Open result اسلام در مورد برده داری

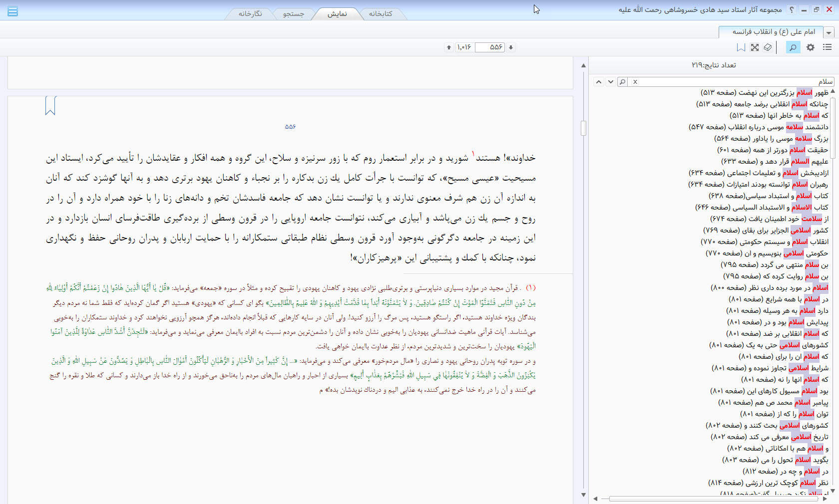coord(770,288)
